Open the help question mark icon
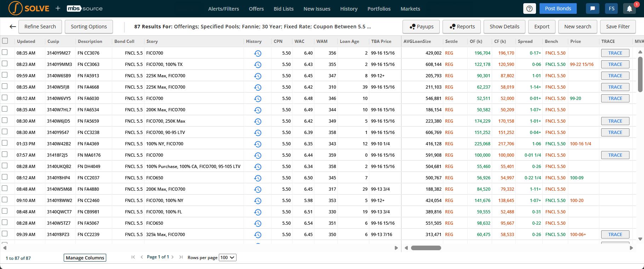This screenshot has width=644, height=269. point(529,9)
